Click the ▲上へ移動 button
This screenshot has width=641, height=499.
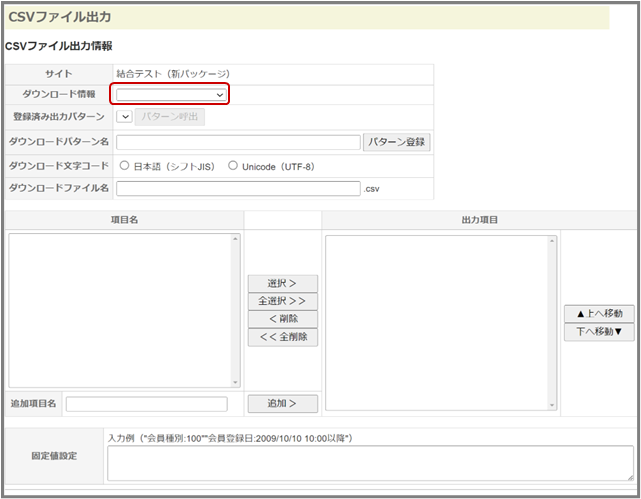(599, 314)
